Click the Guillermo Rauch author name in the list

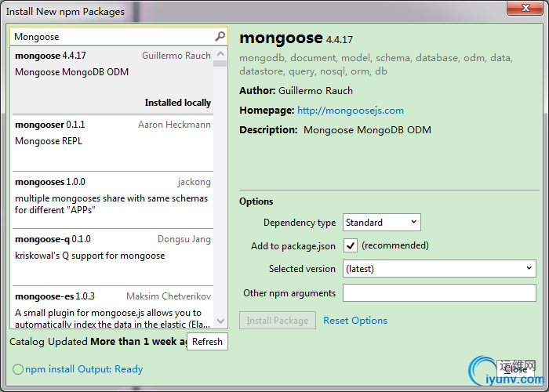pos(176,56)
